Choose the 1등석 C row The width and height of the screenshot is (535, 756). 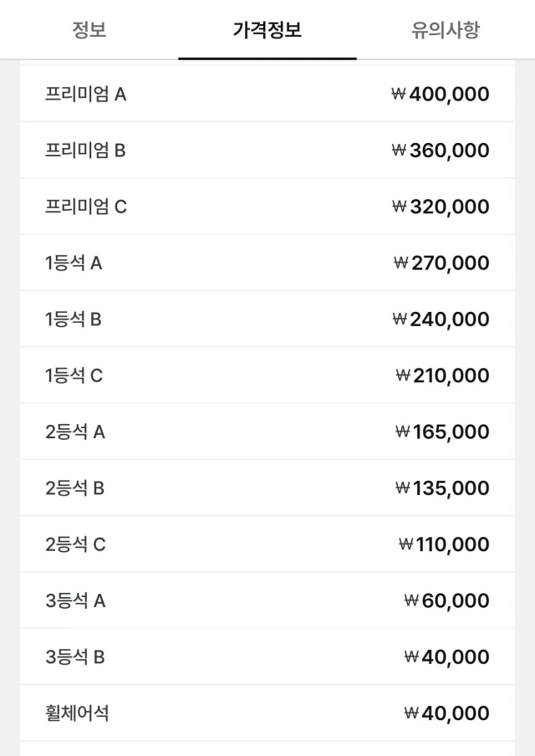[x=267, y=375]
